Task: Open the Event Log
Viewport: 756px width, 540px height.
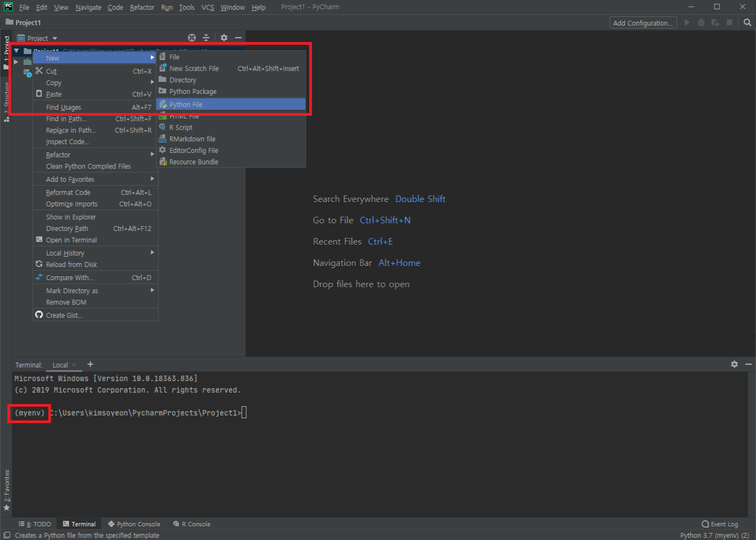Action: coord(719,524)
